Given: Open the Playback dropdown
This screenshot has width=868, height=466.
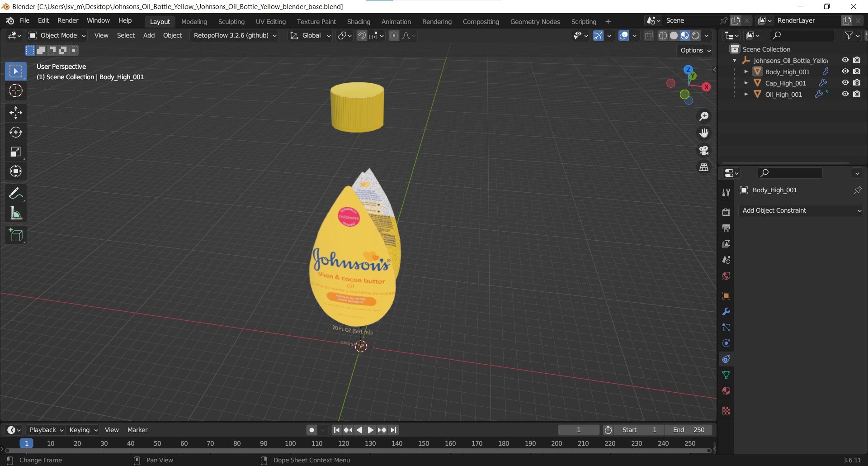Looking at the screenshot, I should [x=46, y=430].
